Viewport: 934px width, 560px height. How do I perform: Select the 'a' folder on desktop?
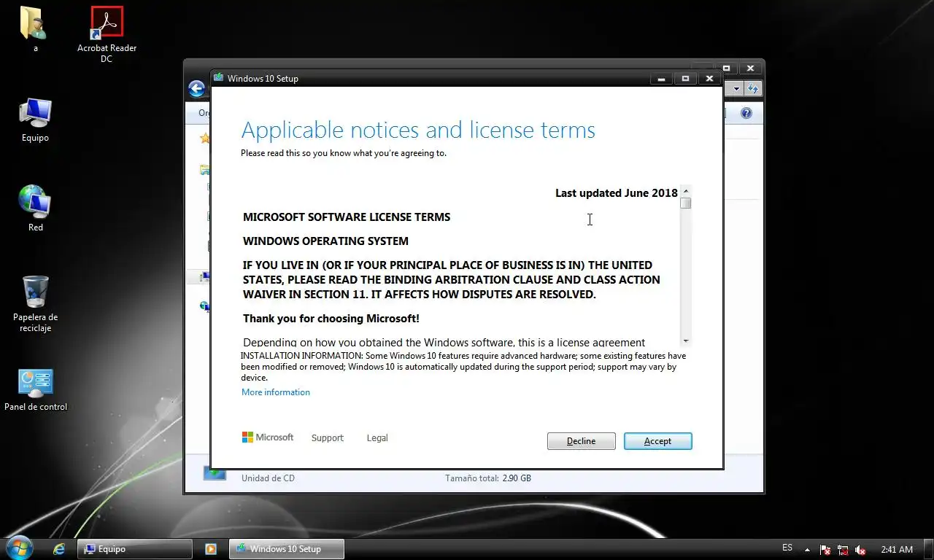click(x=35, y=29)
